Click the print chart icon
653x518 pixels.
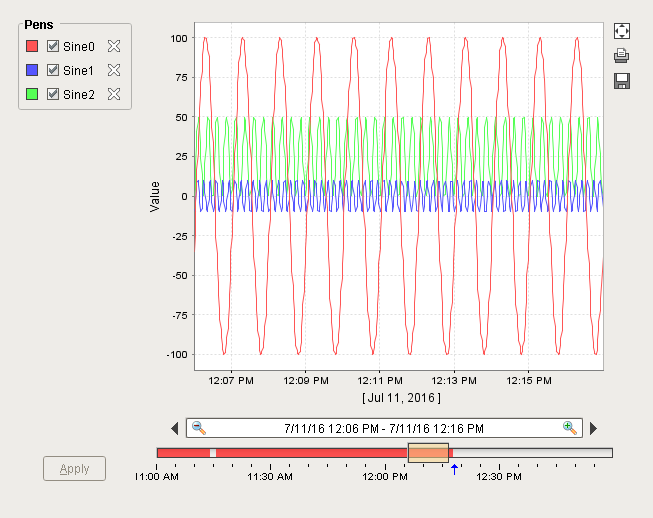tap(621, 56)
